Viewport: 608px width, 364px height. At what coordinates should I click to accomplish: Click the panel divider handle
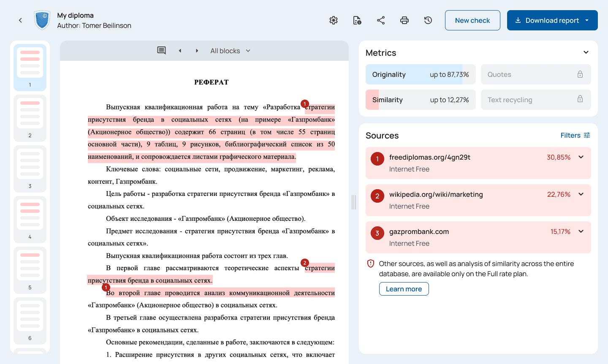(354, 202)
